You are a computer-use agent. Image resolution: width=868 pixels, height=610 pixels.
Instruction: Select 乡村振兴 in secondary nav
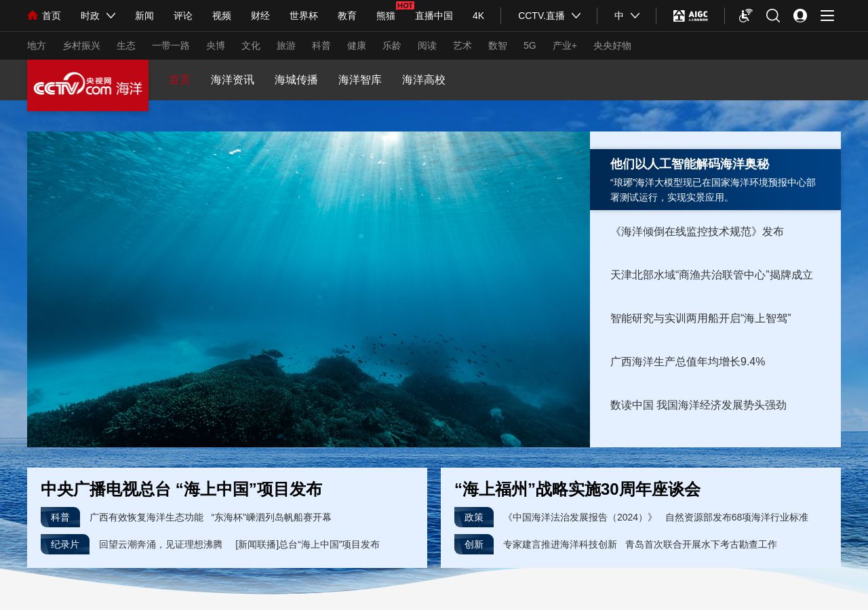coord(81,45)
